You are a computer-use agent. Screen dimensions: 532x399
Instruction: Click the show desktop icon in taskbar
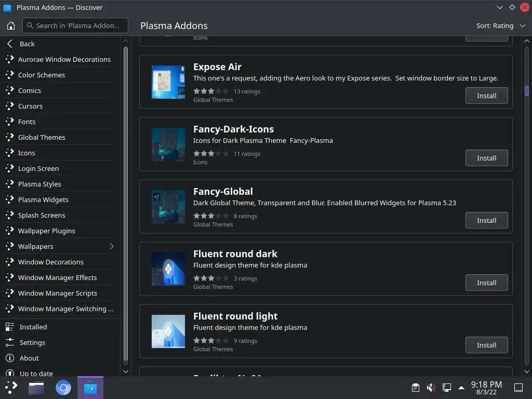click(x=518, y=388)
